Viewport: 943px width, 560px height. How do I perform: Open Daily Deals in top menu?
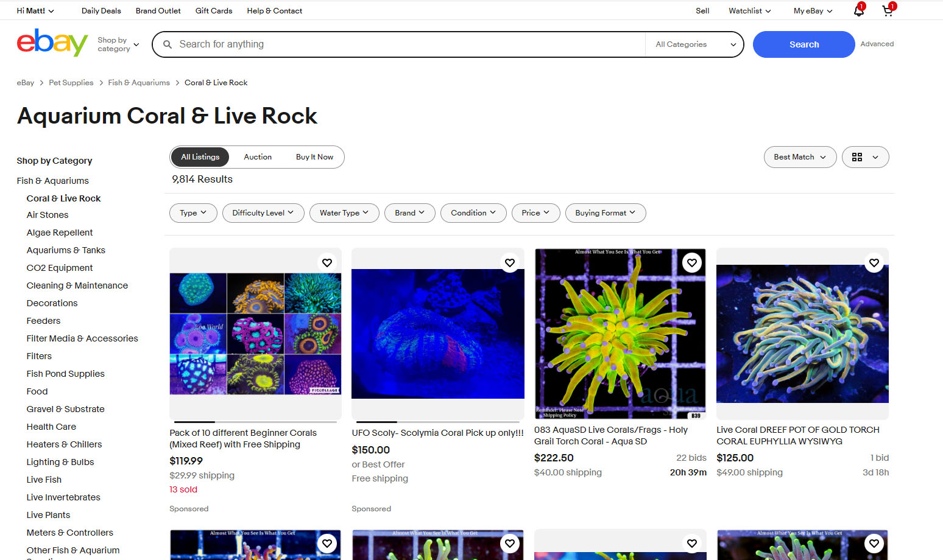point(101,11)
